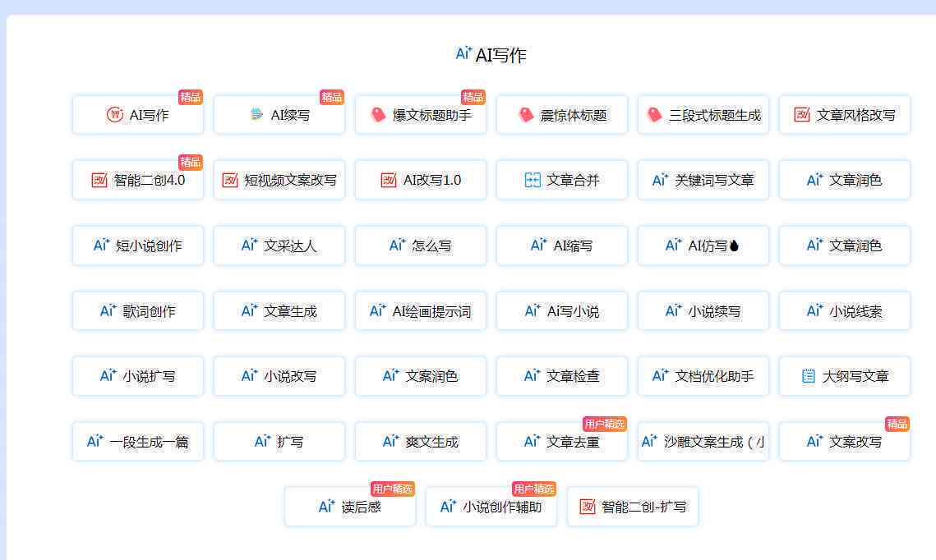Screen dimensions: 936x560
Task: Click the flame icon next to AI仿写
Action: coord(734,246)
